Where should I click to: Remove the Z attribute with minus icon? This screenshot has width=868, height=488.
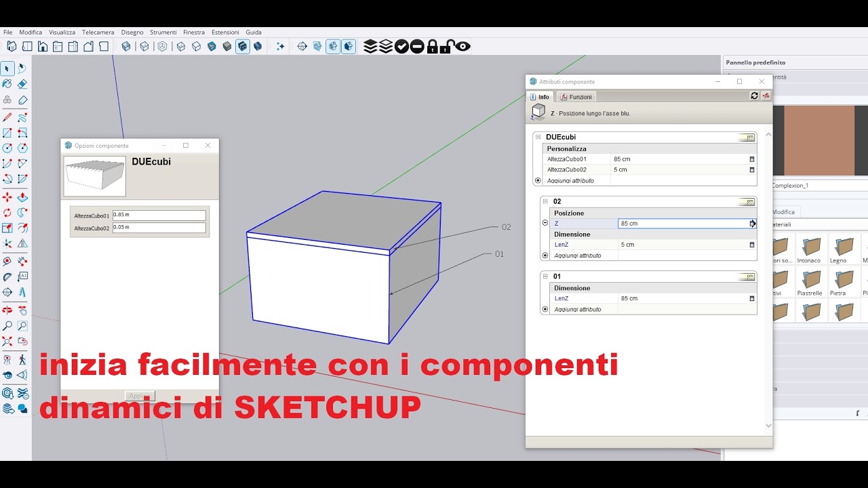[545, 223]
